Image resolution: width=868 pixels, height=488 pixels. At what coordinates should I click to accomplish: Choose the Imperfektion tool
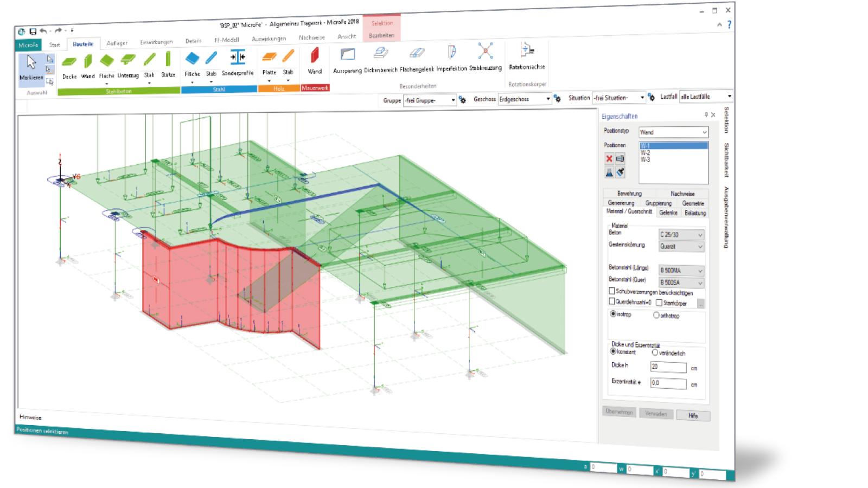pyautogui.click(x=451, y=59)
